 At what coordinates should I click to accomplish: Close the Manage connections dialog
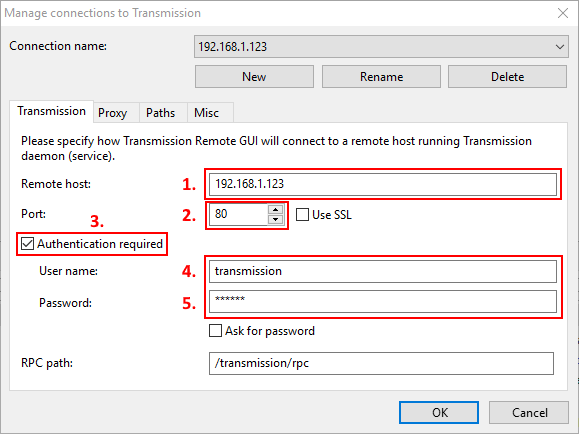pos(562,13)
